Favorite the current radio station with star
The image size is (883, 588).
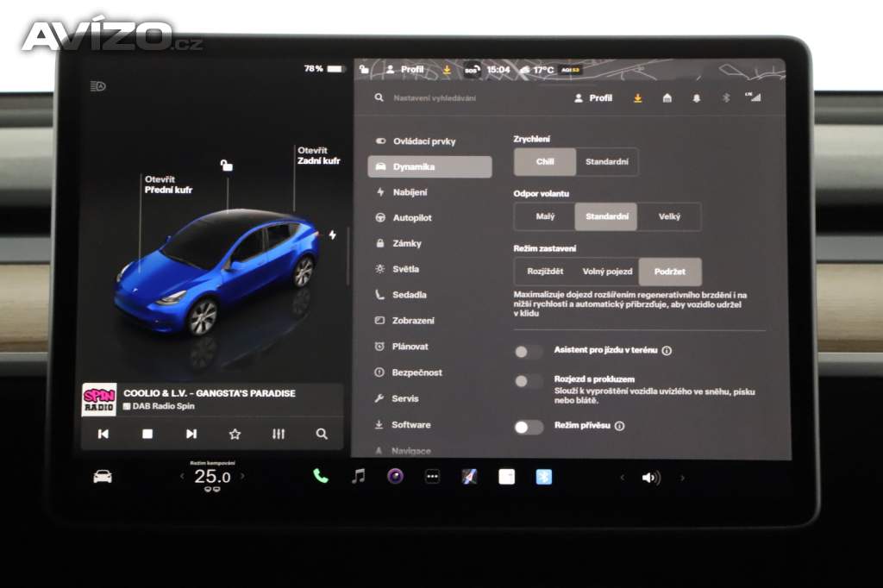pyautogui.click(x=235, y=434)
